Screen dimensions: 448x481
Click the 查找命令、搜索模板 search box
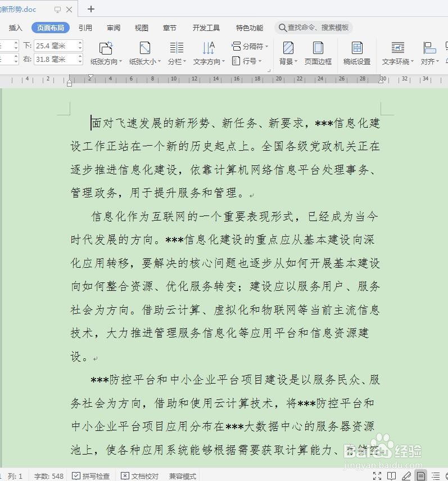tap(314, 28)
